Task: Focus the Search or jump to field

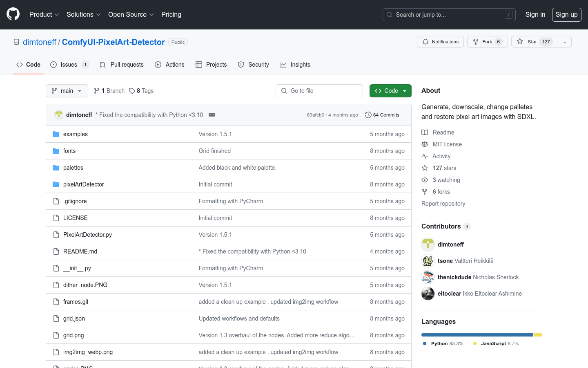Action: 449,15
